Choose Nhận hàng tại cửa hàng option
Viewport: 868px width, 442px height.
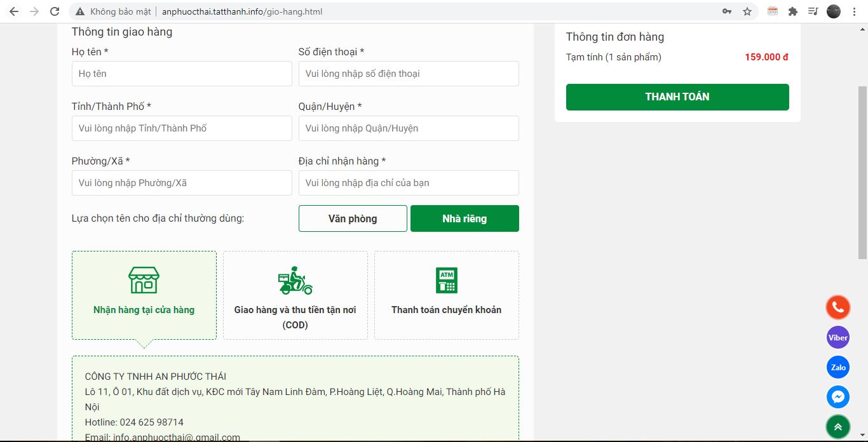(144, 295)
